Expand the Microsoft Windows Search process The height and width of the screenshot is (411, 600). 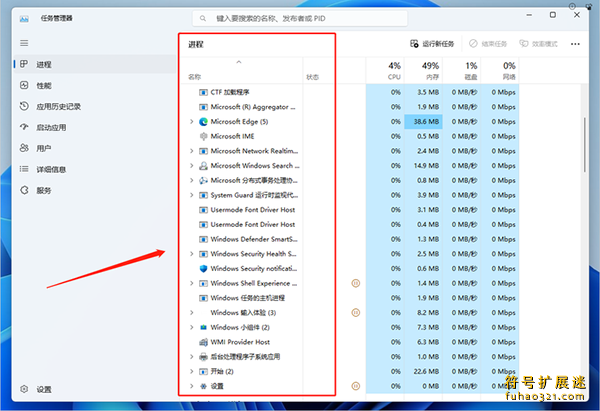192,166
